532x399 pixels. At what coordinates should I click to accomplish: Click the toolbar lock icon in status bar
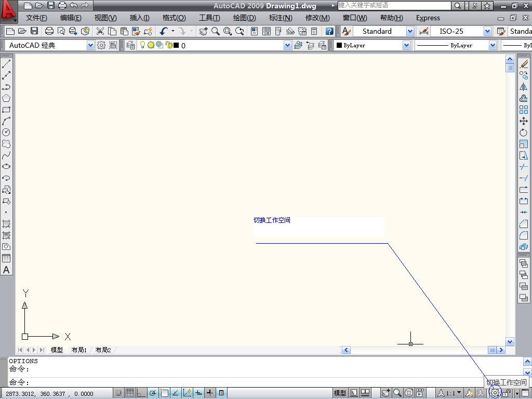(507, 393)
